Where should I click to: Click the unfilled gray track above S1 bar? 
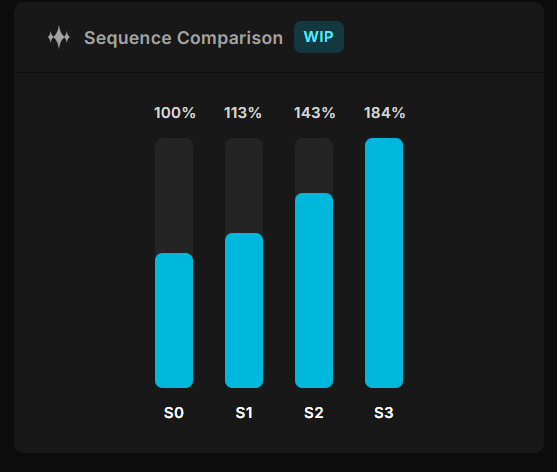pos(244,185)
